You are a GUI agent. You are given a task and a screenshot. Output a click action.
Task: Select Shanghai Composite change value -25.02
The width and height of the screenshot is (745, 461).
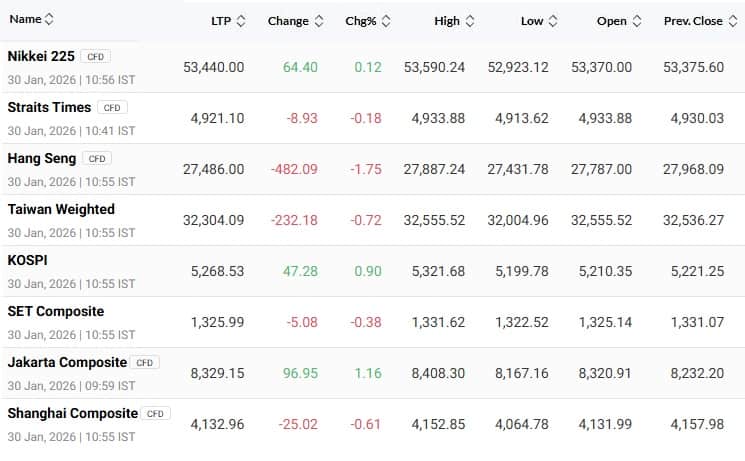click(298, 424)
